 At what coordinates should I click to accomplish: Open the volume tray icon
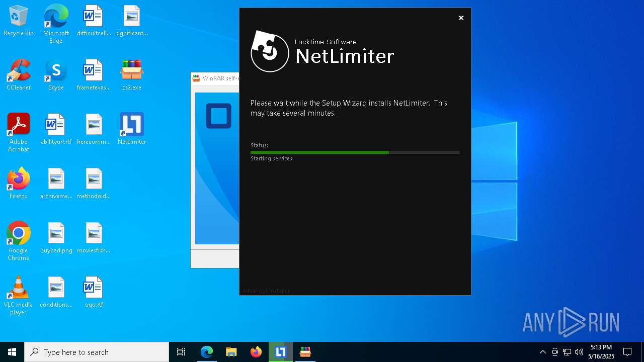point(579,352)
